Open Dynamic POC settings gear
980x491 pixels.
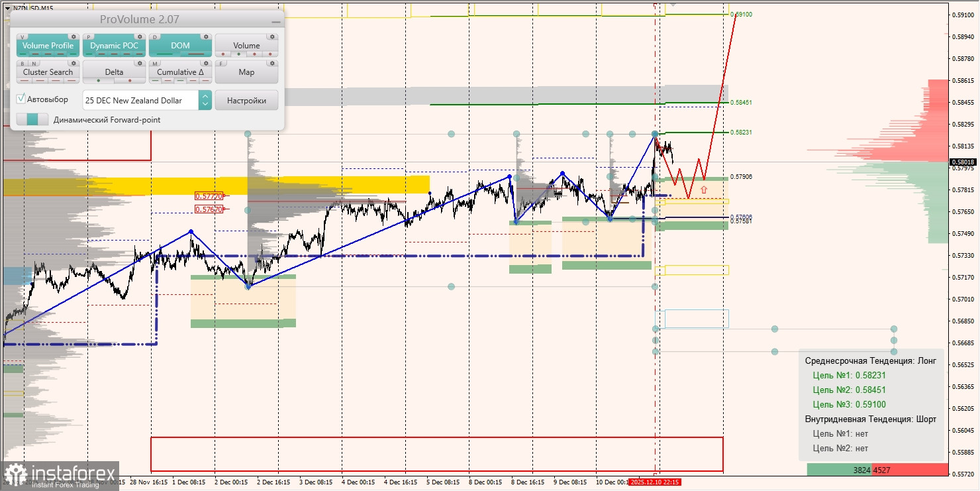[x=140, y=37]
